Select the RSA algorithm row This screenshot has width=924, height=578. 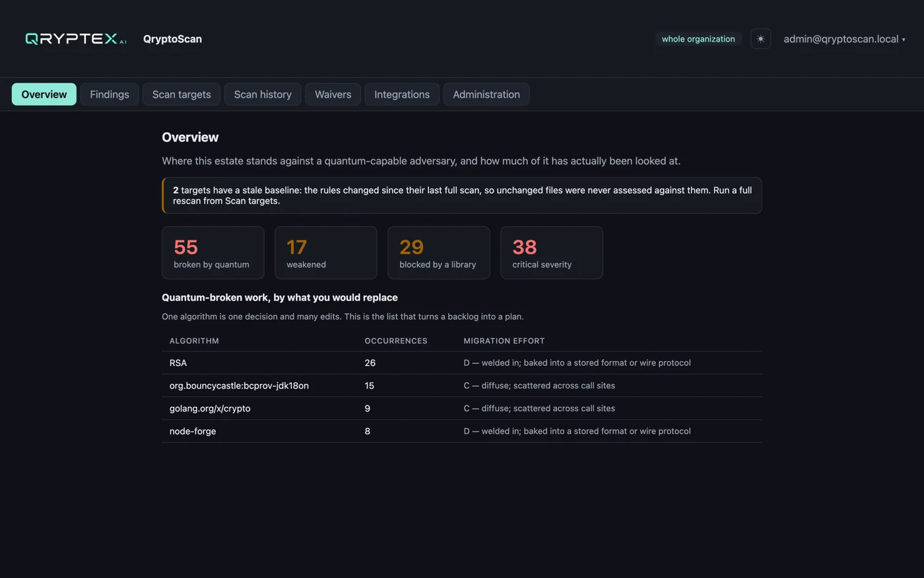(x=462, y=363)
